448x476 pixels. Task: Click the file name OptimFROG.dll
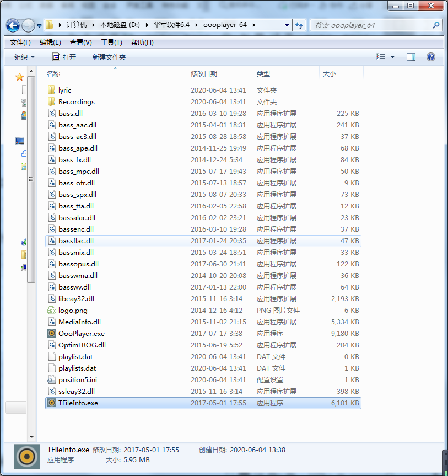(x=82, y=345)
